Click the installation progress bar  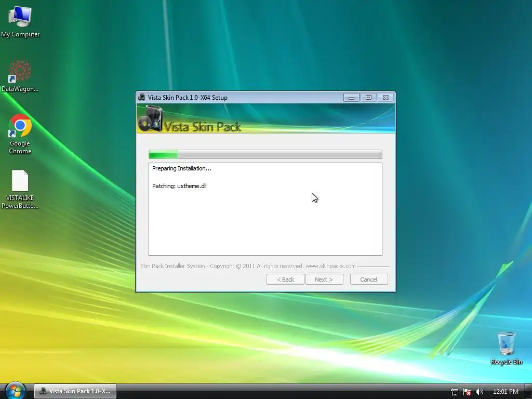[265, 154]
